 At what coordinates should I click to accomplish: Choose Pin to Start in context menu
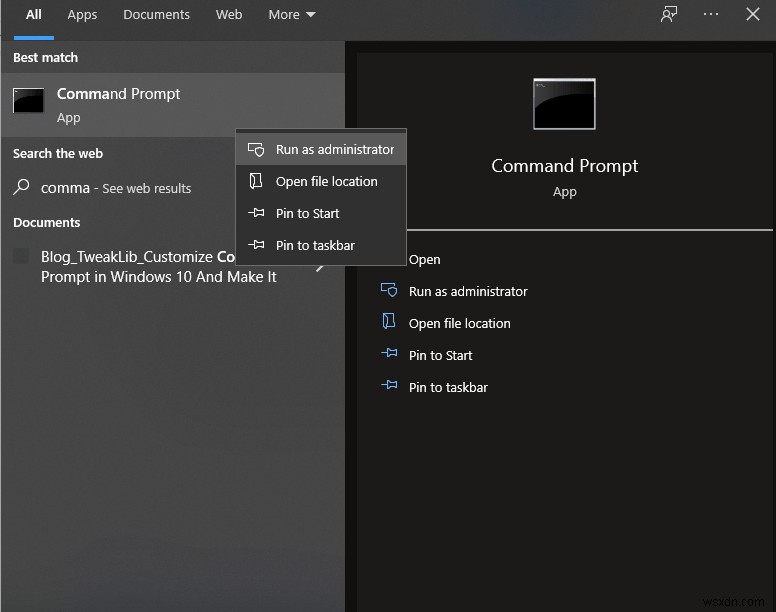[x=321, y=213]
